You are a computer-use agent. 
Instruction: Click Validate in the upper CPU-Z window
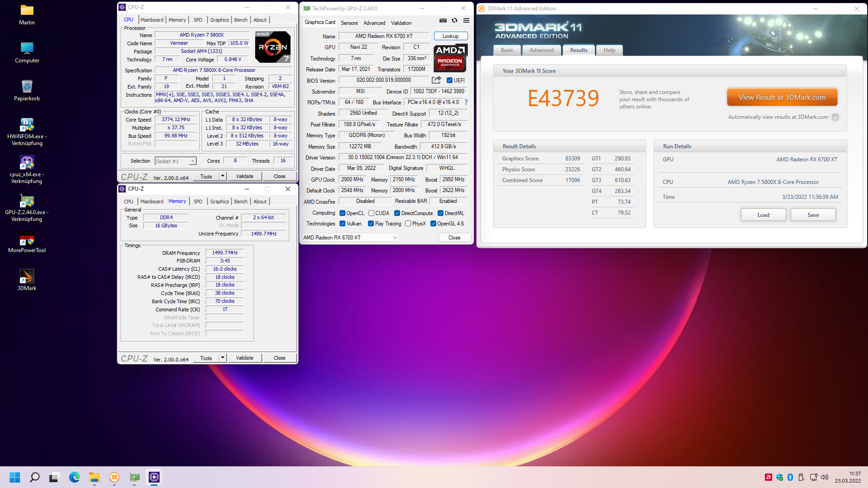pyautogui.click(x=245, y=176)
